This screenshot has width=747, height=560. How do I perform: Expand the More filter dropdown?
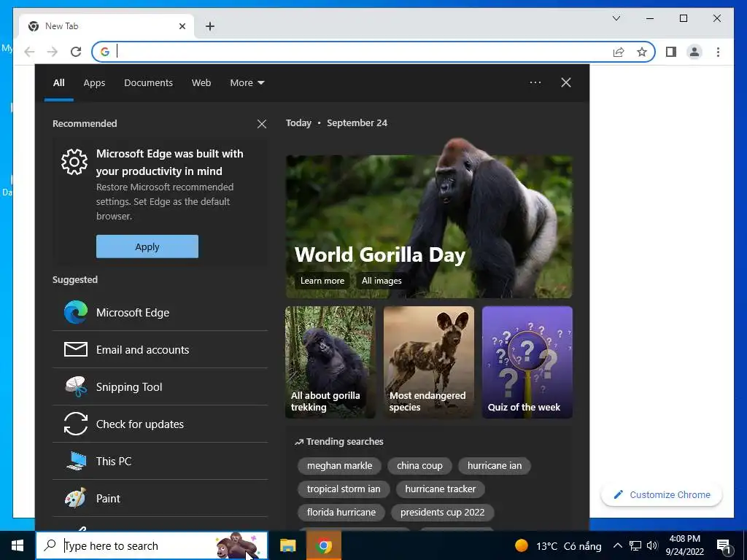[x=247, y=83]
